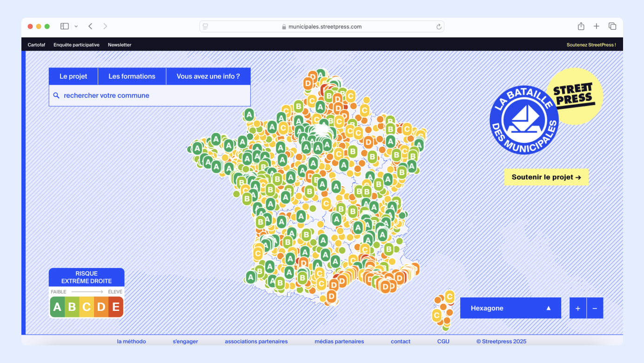The height and width of the screenshot is (363, 644).
Task: Expand the Hexagone region dropdown
Action: [x=510, y=308]
